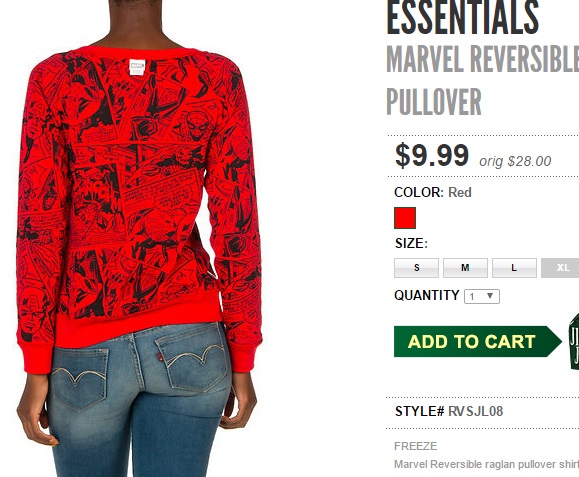Select the red color swatch
Image resolution: width=579 pixels, height=477 pixels.
[405, 218]
